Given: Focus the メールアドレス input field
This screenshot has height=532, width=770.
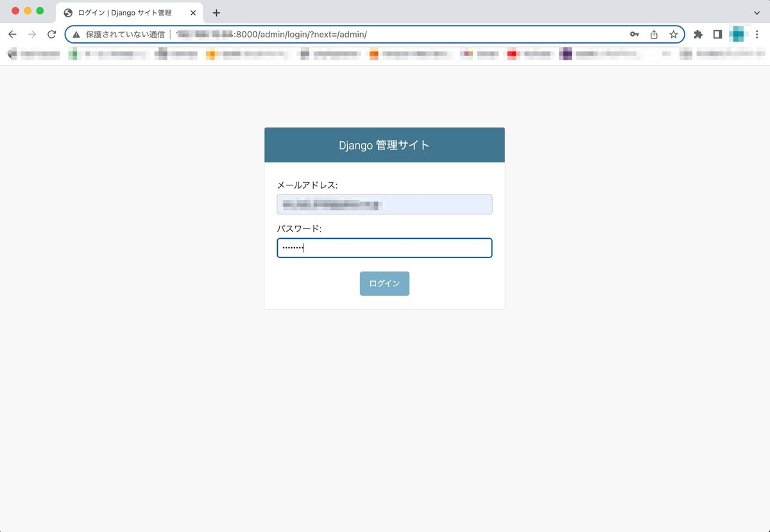Looking at the screenshot, I should tap(384, 205).
